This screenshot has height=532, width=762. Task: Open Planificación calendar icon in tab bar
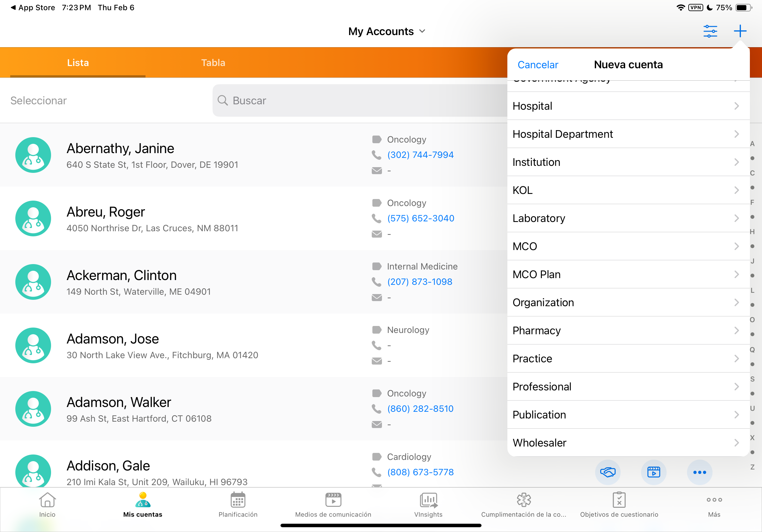238,505
